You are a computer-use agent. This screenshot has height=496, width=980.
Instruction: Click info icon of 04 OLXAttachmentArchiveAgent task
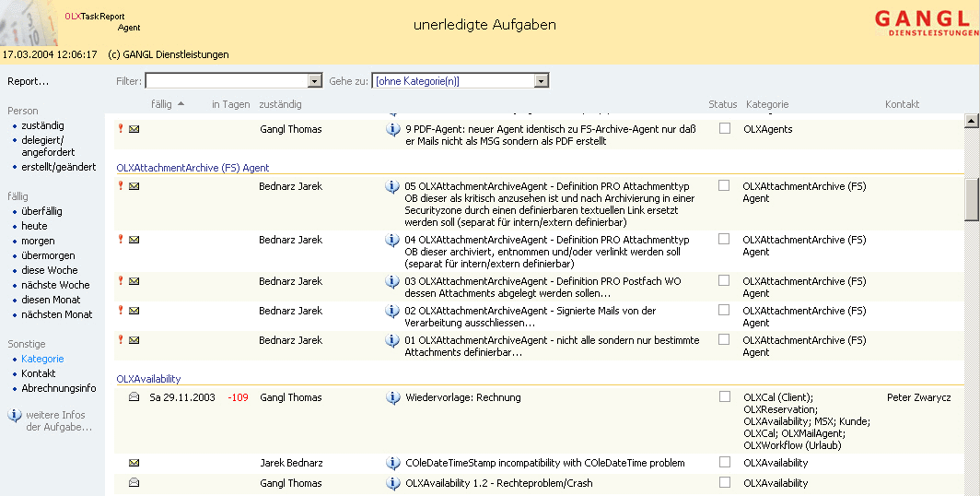pyautogui.click(x=391, y=241)
